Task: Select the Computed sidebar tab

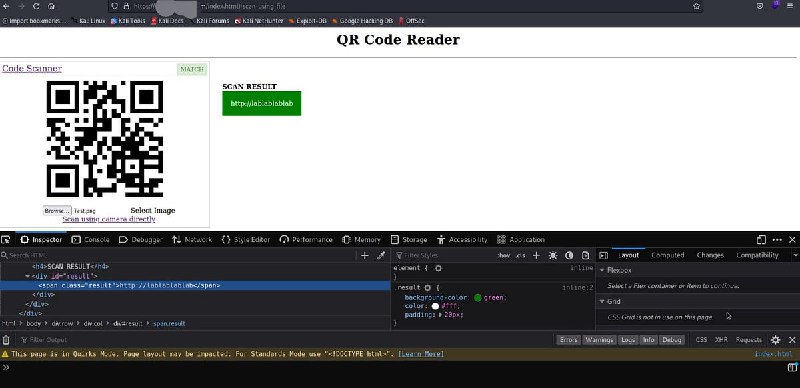Action: [667, 255]
